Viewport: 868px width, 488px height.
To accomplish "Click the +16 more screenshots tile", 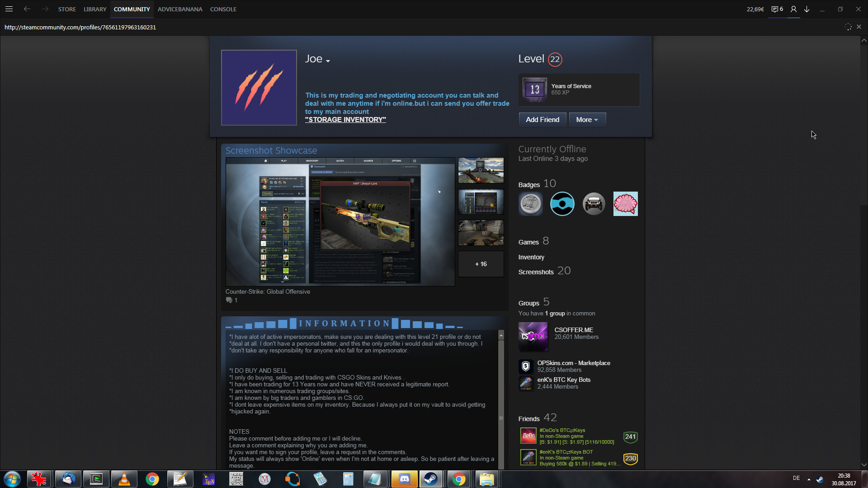I will [481, 264].
